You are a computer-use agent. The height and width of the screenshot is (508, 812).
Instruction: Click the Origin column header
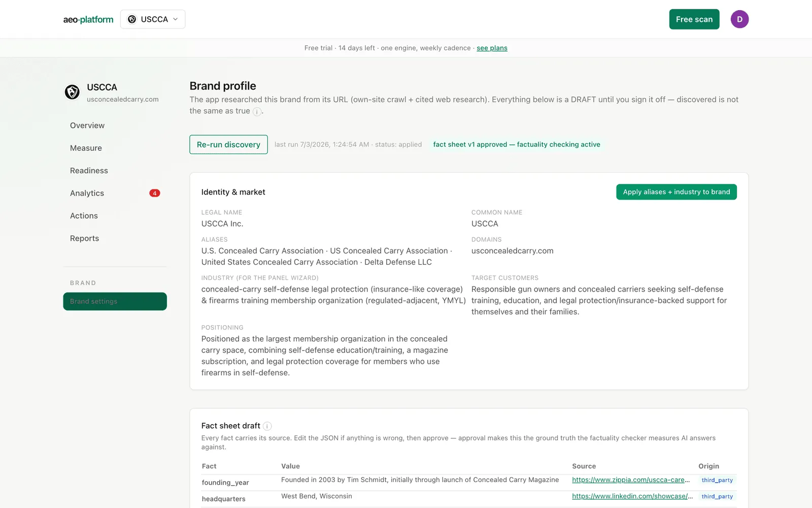pyautogui.click(x=709, y=466)
